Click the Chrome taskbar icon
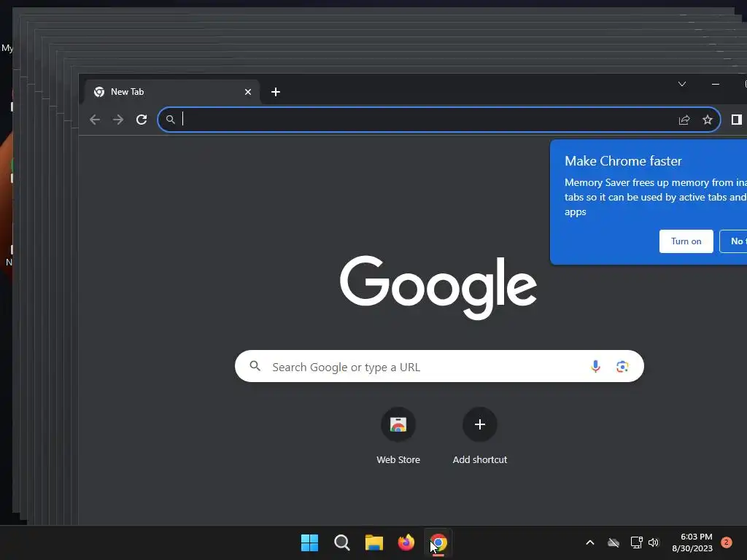 click(x=438, y=542)
